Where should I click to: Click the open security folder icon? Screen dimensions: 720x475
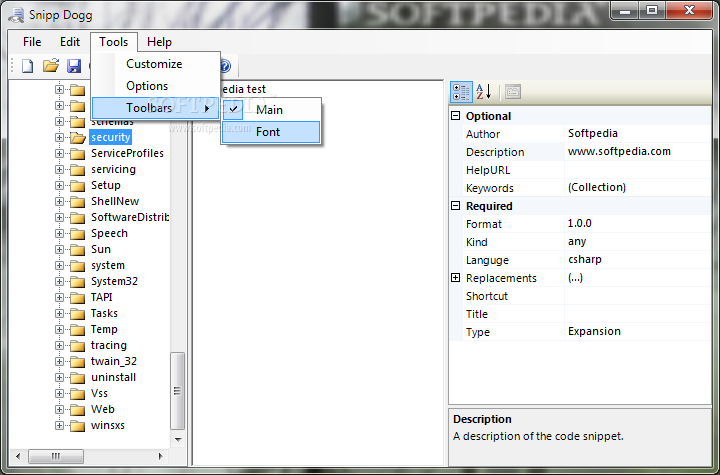(78, 137)
